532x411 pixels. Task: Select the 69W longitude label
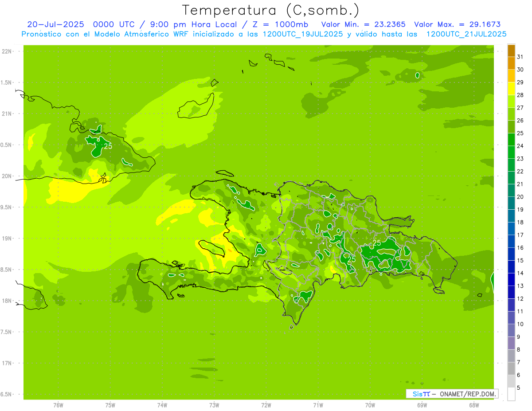(x=422, y=405)
